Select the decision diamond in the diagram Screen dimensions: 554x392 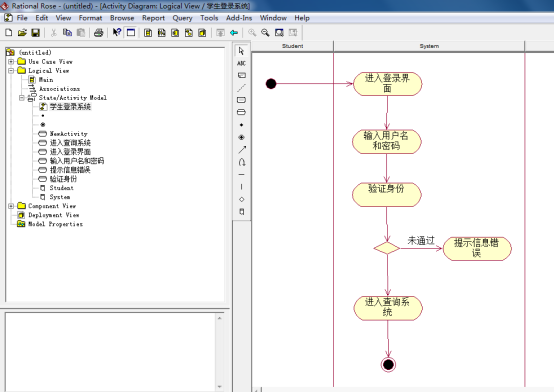pos(387,248)
